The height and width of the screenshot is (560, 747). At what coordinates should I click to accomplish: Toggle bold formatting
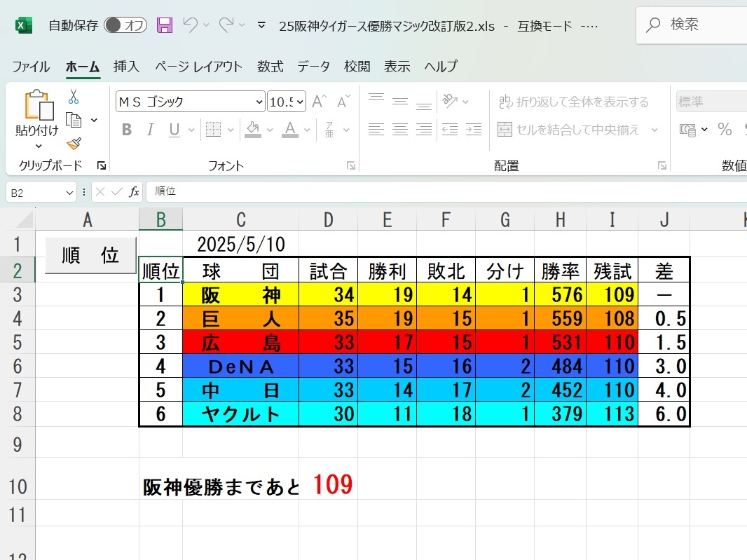pos(127,129)
